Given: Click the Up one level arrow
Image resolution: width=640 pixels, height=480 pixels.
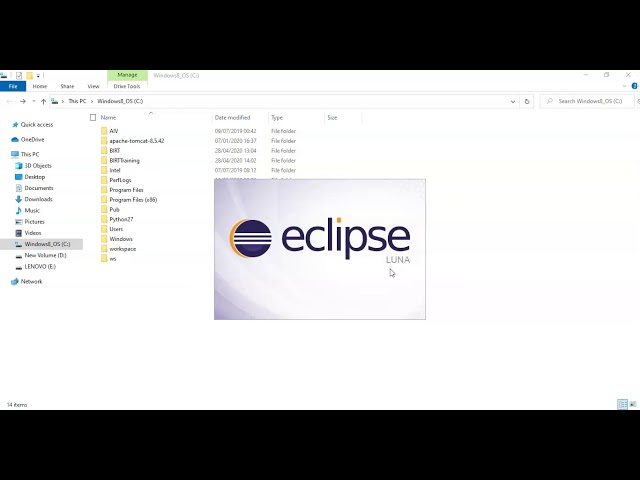Looking at the screenshot, I should (43, 101).
